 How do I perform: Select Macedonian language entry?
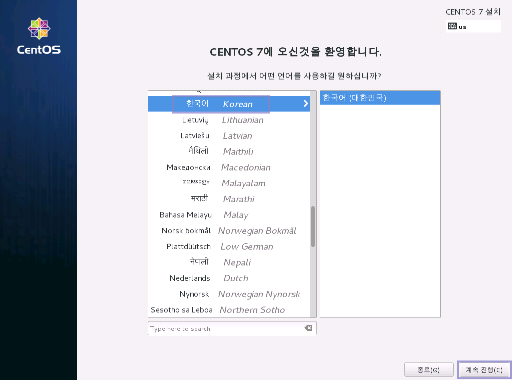[x=229, y=167]
